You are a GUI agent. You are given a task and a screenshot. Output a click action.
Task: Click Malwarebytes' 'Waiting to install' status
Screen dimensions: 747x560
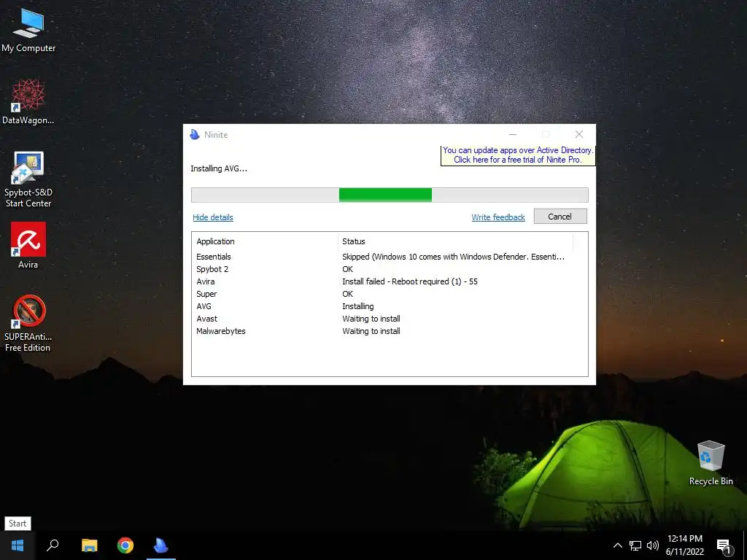point(371,331)
